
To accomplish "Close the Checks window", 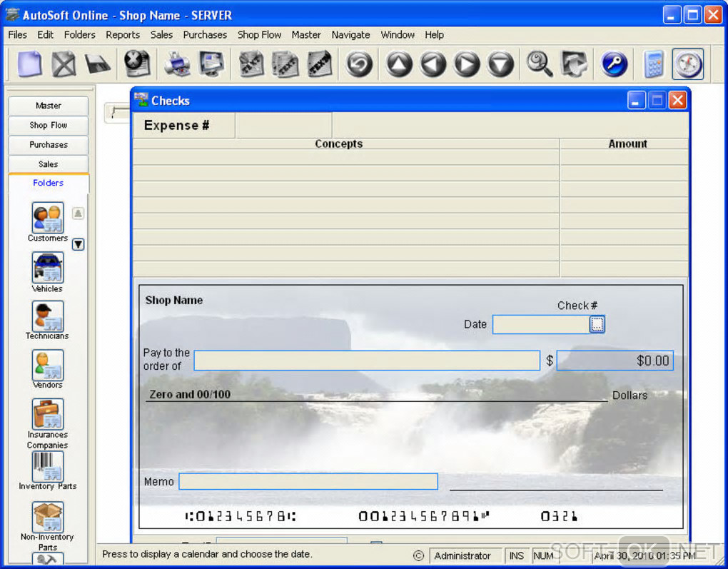I will (677, 101).
